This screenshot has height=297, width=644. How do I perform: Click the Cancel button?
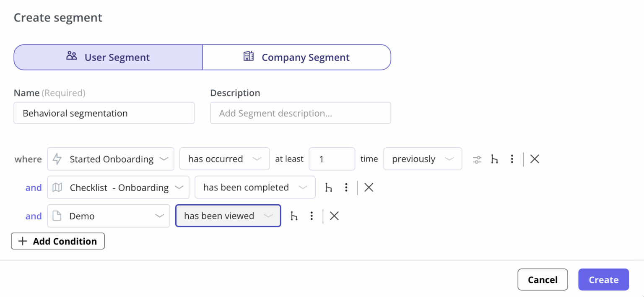pos(543,280)
